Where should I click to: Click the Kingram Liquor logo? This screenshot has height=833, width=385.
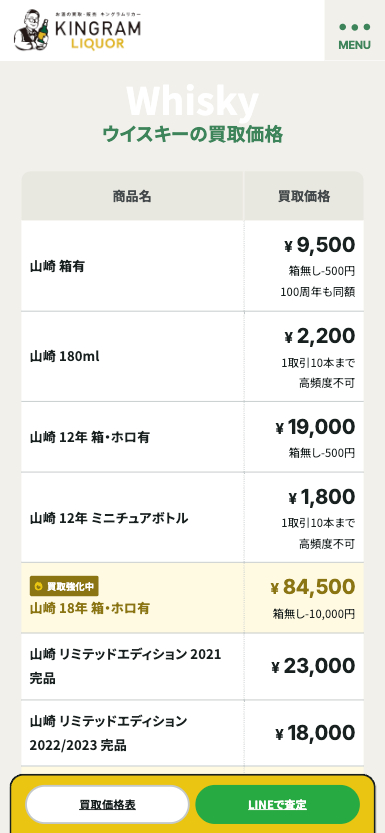[x=78, y=30]
